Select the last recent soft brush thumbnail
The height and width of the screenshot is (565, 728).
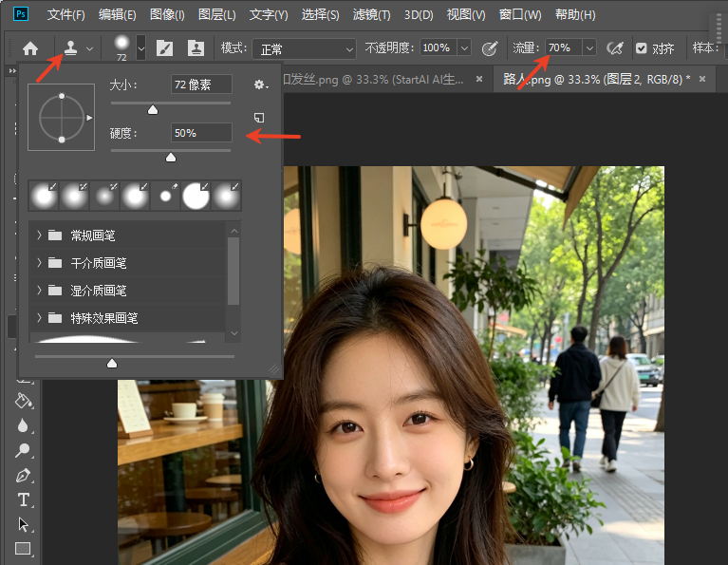click(226, 196)
